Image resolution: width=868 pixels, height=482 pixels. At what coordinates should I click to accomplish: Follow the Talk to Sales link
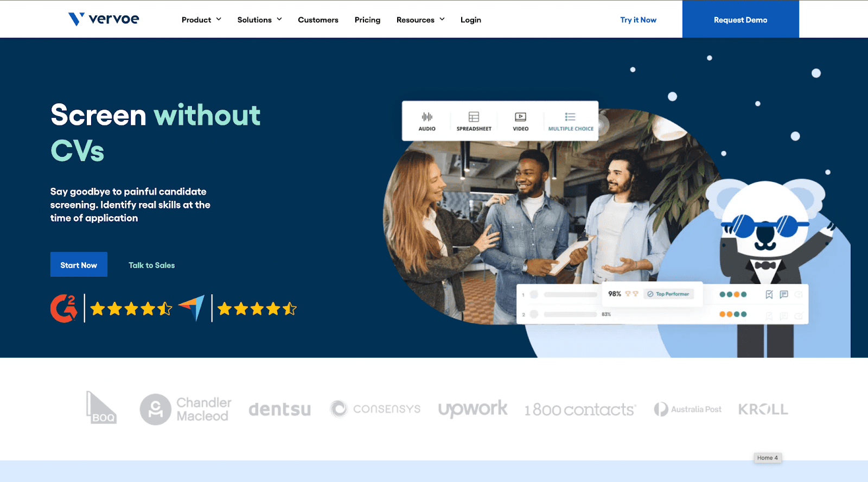(x=151, y=265)
